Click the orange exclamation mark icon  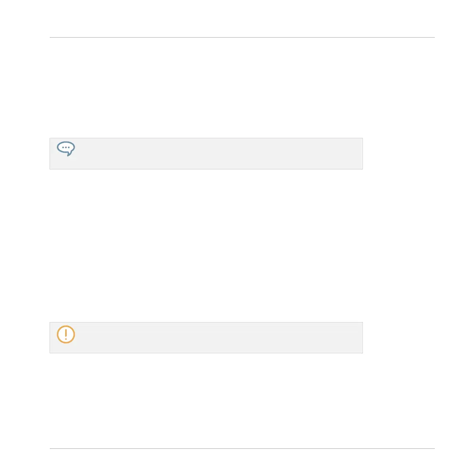(x=66, y=334)
